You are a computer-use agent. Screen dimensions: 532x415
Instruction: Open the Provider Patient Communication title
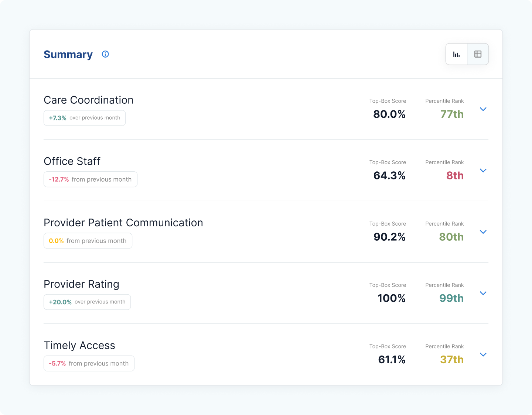coord(123,223)
